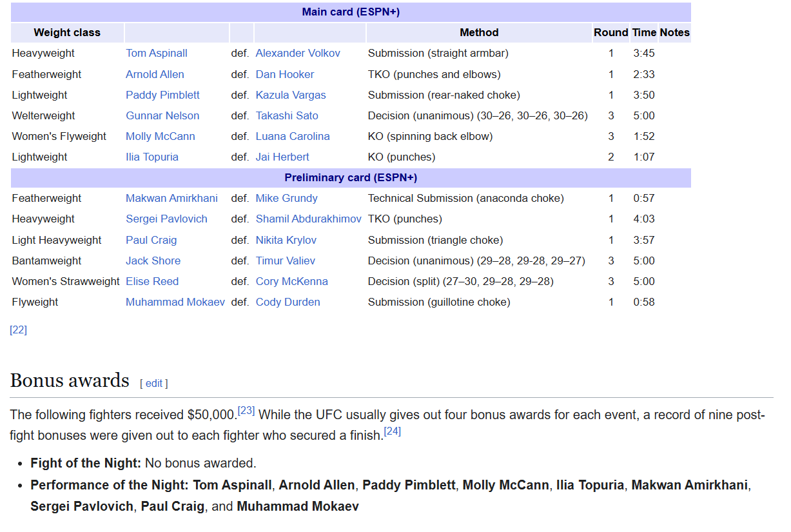Go to Molly McCann's page
Viewport: 791px width, 532px height.
coord(161,136)
